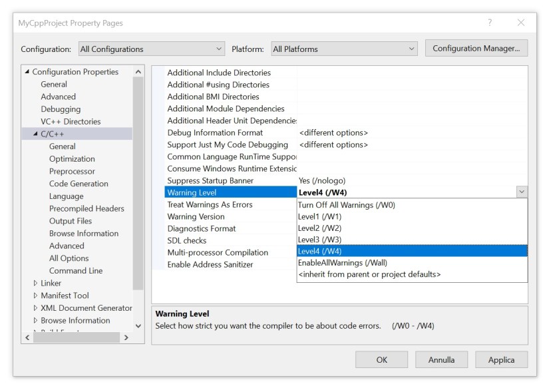The image size is (559, 392).
Task: Select VC++ Directories page
Action: (71, 122)
